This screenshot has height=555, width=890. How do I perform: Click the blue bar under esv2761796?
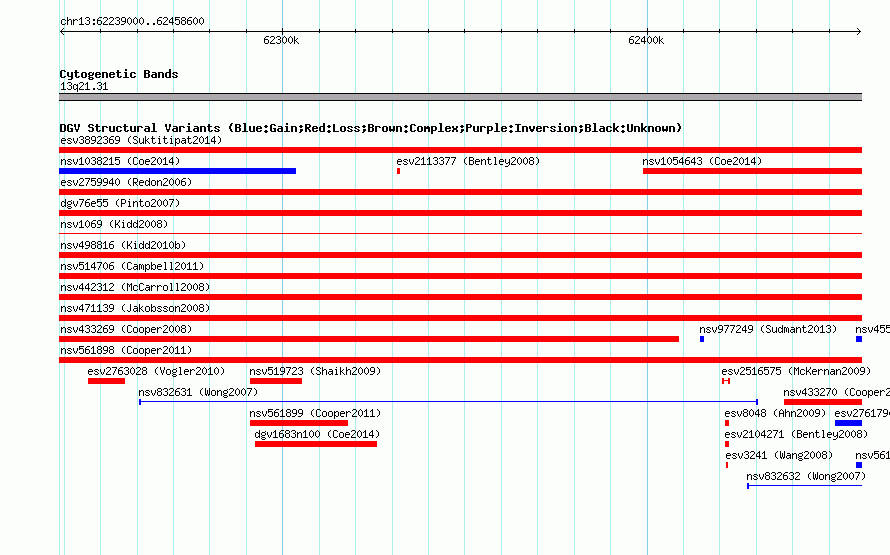(849, 423)
